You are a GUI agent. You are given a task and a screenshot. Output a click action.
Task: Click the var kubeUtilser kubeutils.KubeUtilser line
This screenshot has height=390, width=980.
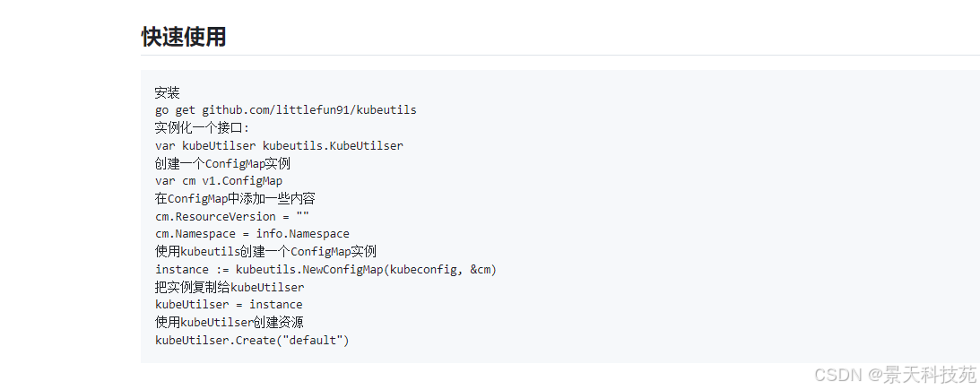pos(280,145)
